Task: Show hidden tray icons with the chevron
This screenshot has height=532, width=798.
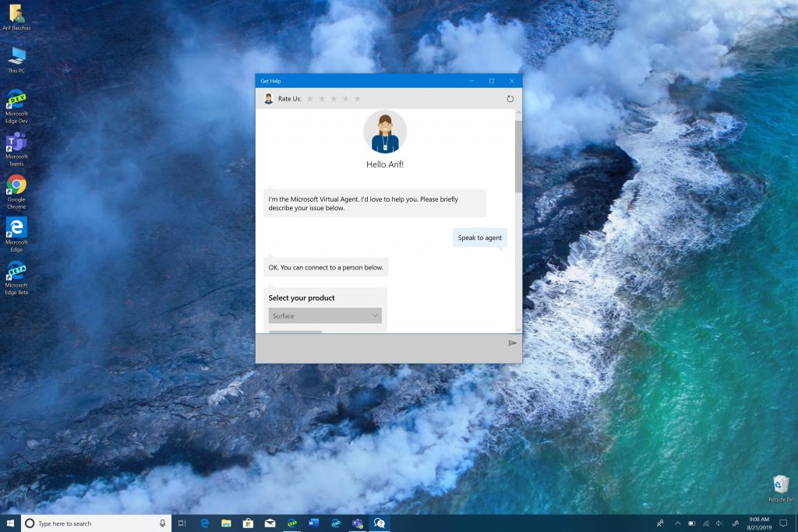Action: pos(677,523)
